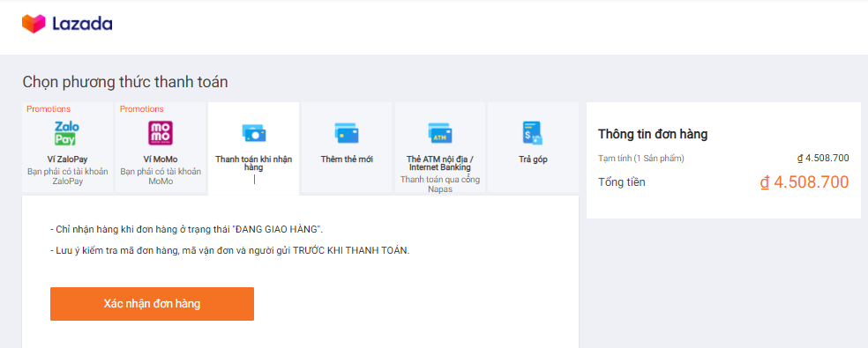Choose Thẻ ATM nội địa / Internet Banking
This screenshot has height=348, width=868.
pos(440,147)
